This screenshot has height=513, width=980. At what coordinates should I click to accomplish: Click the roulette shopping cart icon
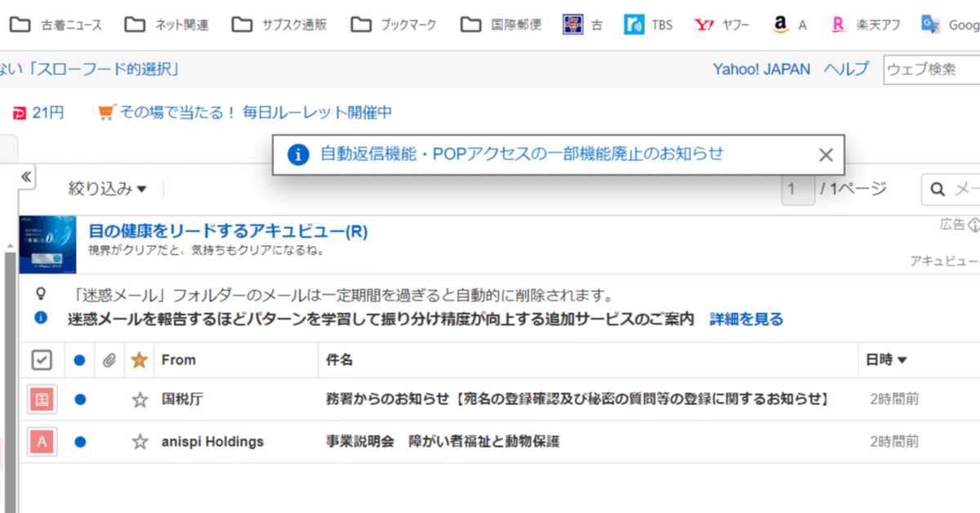click(105, 110)
